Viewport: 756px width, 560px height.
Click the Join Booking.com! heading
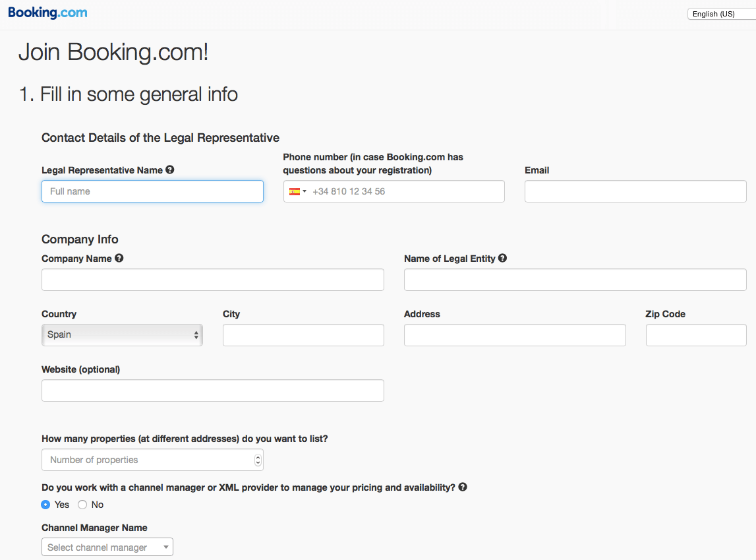113,52
